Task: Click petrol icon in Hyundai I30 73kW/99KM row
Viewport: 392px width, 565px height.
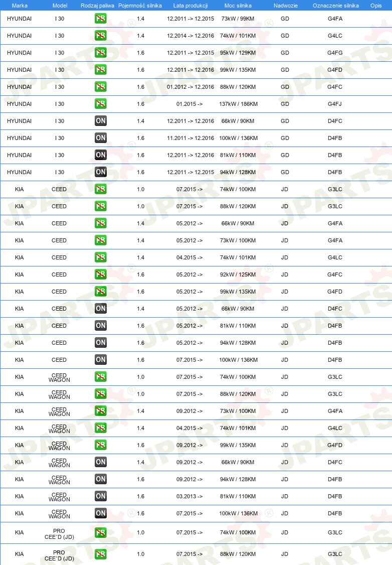Action: coord(100,19)
